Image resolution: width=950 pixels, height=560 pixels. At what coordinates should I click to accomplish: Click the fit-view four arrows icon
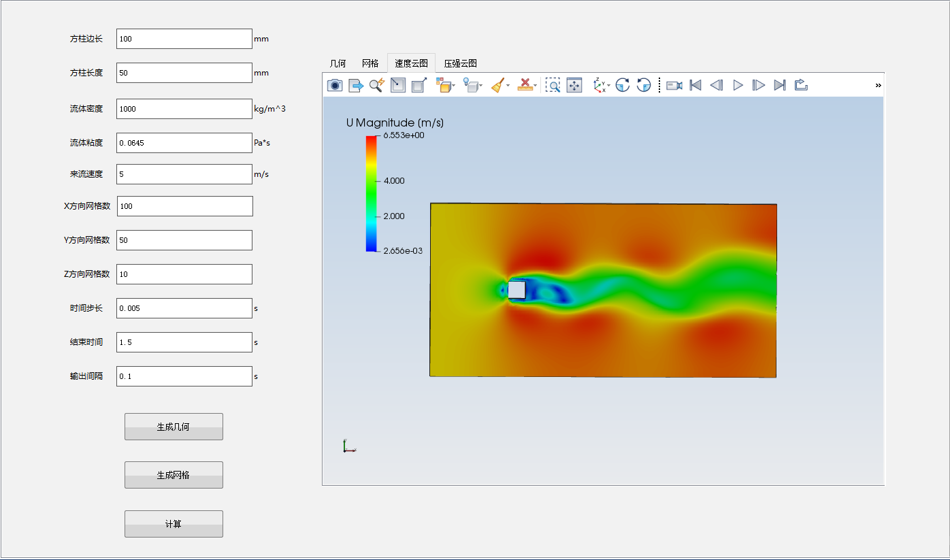(574, 85)
